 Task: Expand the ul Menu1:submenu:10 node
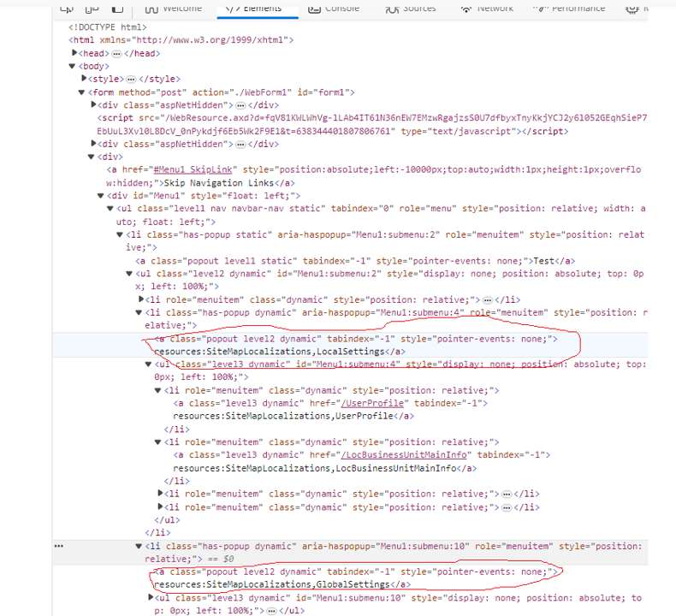[x=151, y=597]
